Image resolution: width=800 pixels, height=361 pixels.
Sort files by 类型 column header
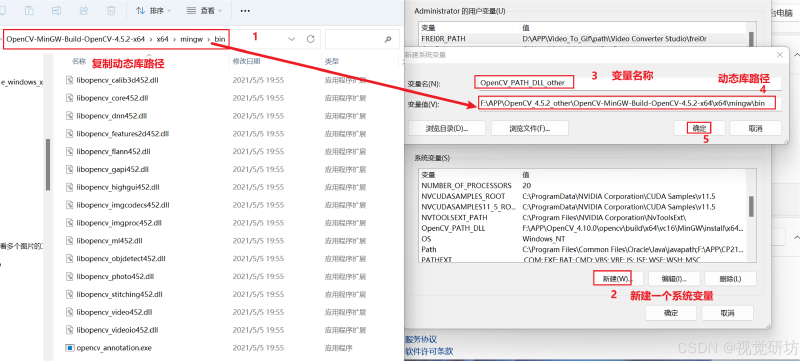pyautogui.click(x=332, y=61)
